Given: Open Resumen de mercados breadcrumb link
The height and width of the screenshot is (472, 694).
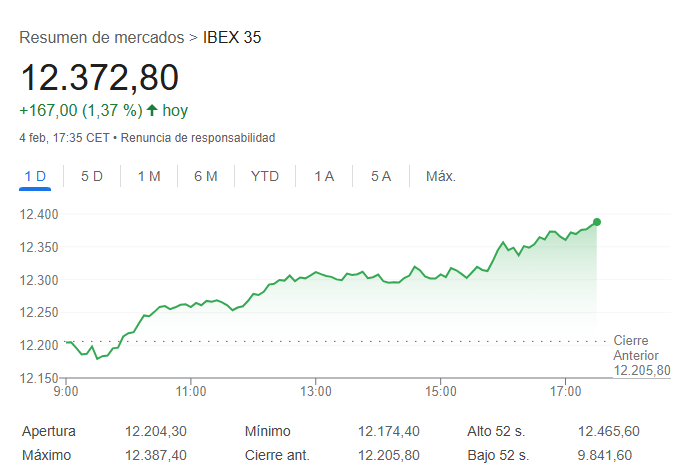Looking at the screenshot, I should click(x=103, y=38).
